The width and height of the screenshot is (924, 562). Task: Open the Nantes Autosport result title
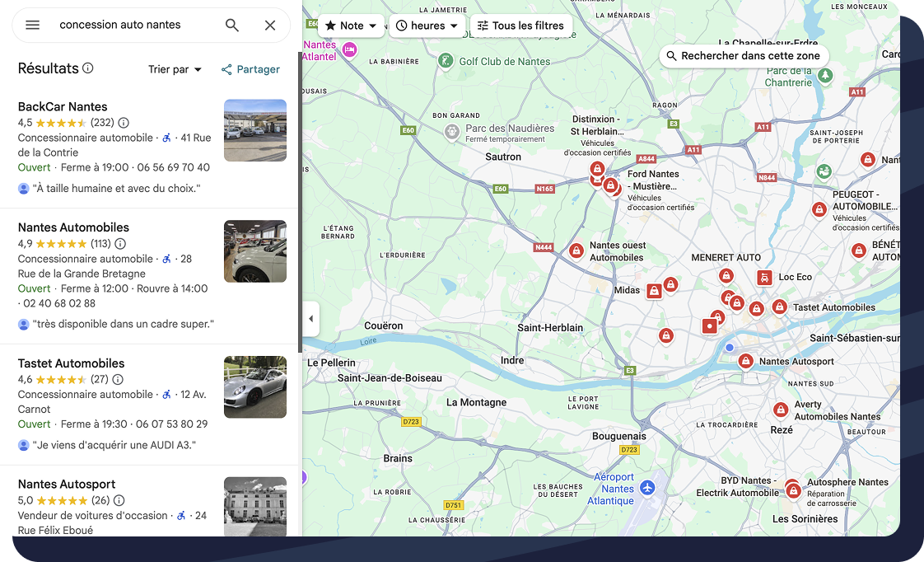point(67,485)
